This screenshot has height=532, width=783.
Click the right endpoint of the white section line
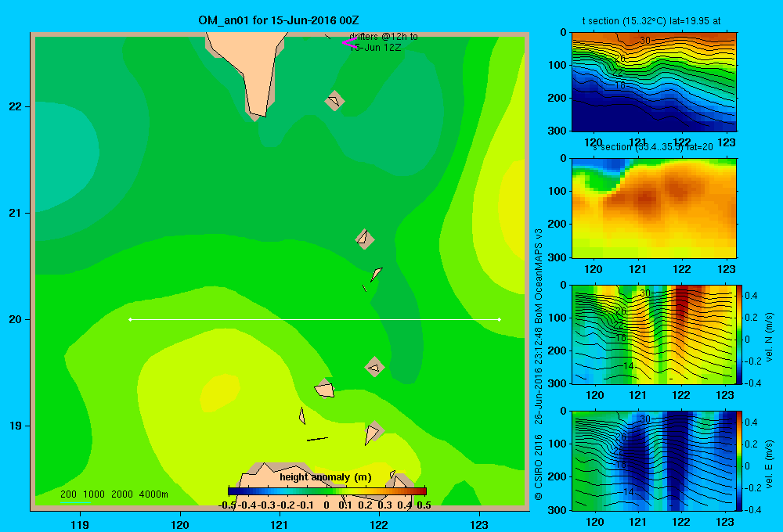pyautogui.click(x=500, y=319)
